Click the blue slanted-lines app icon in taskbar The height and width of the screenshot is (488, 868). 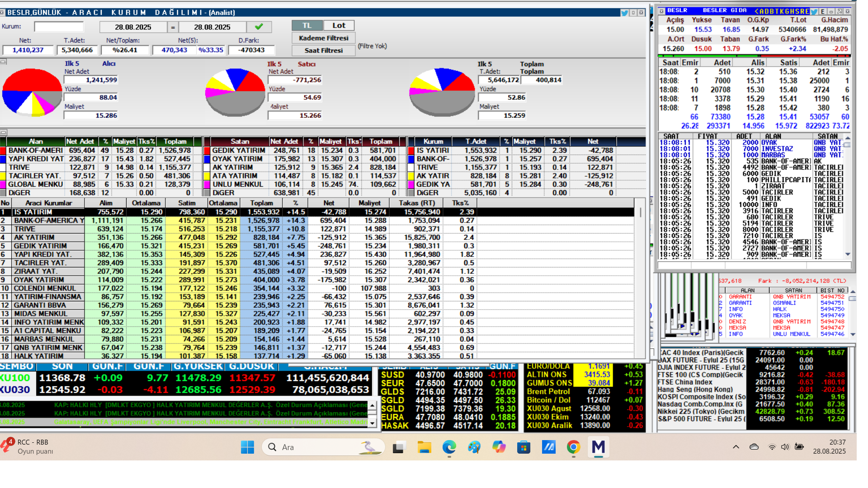[x=548, y=447]
